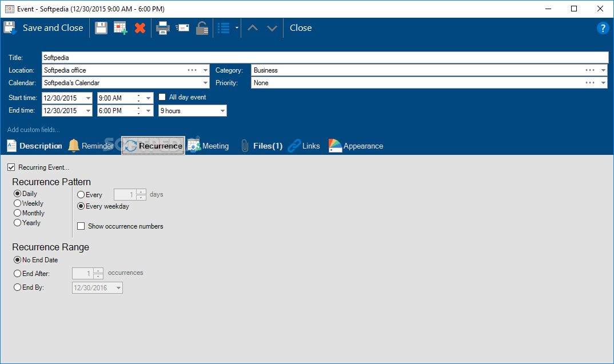Select the Every N days radio button
Screen dimensions: 614x364
[81, 194]
